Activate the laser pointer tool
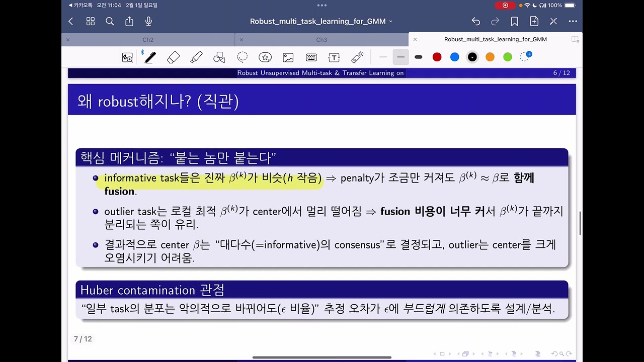The image size is (644, 362). coord(357,57)
